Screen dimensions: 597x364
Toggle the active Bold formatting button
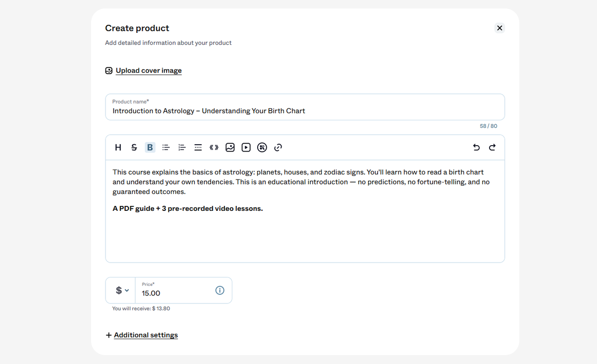coord(150,147)
